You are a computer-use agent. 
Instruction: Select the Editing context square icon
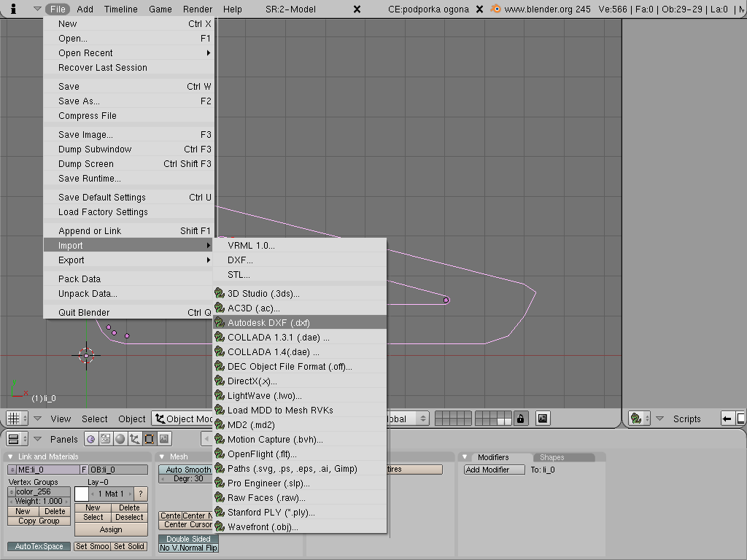click(x=149, y=439)
